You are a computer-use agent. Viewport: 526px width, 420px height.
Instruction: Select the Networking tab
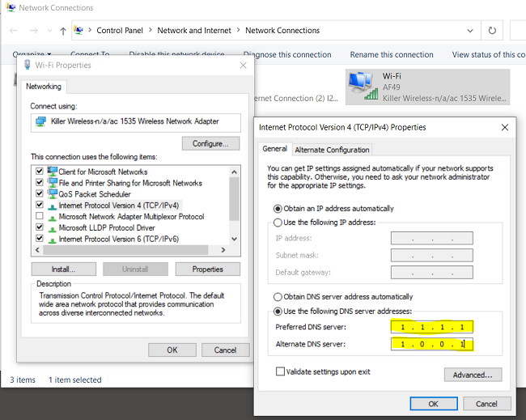click(44, 87)
